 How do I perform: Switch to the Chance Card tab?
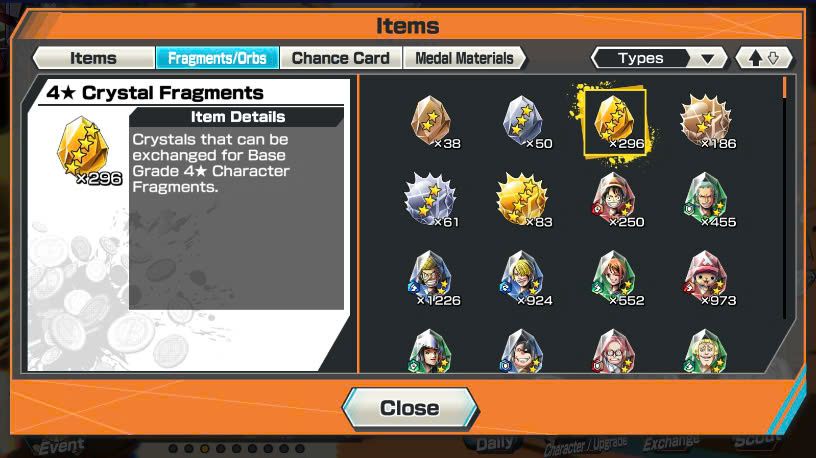(341, 58)
